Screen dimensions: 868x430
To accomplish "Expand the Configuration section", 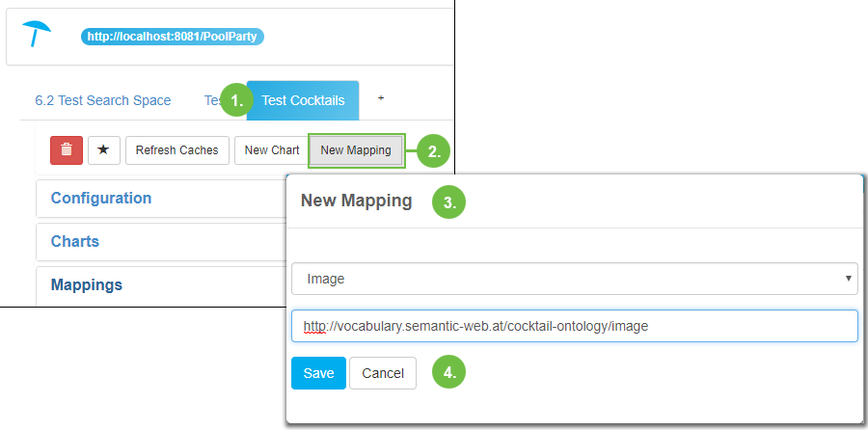I will click(x=101, y=198).
